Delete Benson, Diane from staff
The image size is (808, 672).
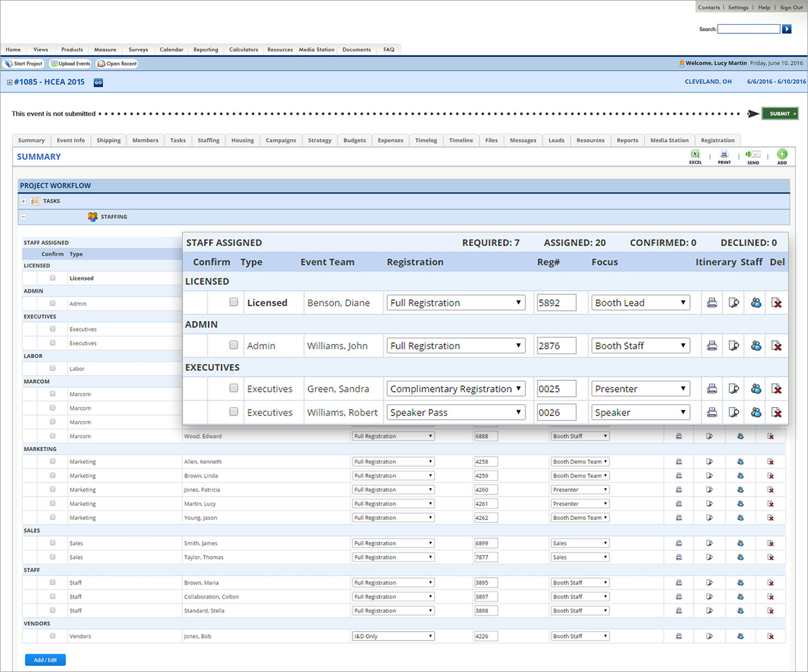776,303
